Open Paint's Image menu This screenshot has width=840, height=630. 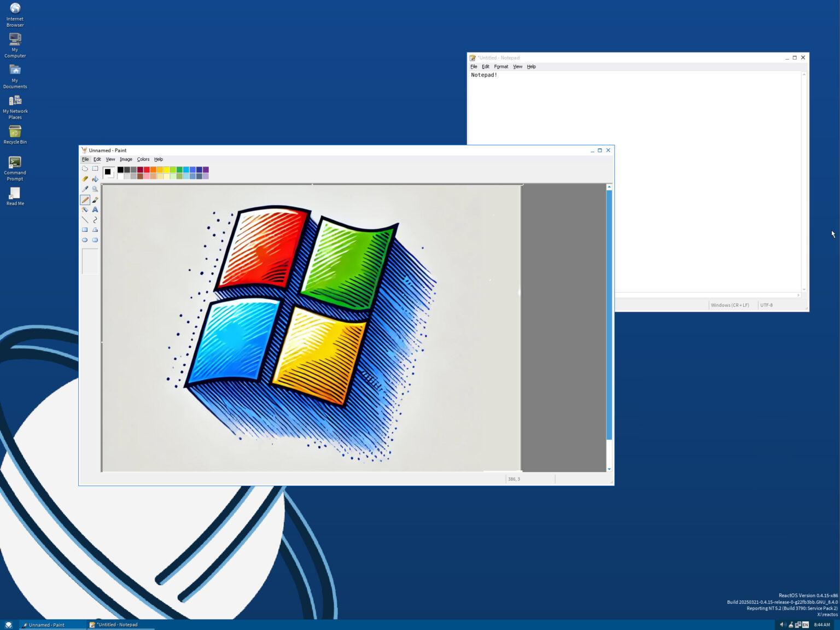pos(126,159)
